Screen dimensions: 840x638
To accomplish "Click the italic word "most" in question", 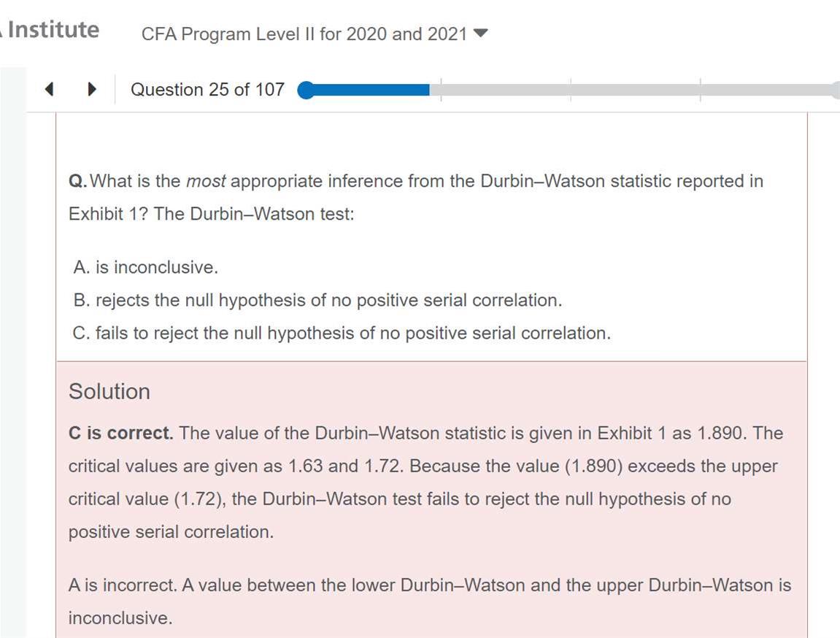I will (x=205, y=181).
